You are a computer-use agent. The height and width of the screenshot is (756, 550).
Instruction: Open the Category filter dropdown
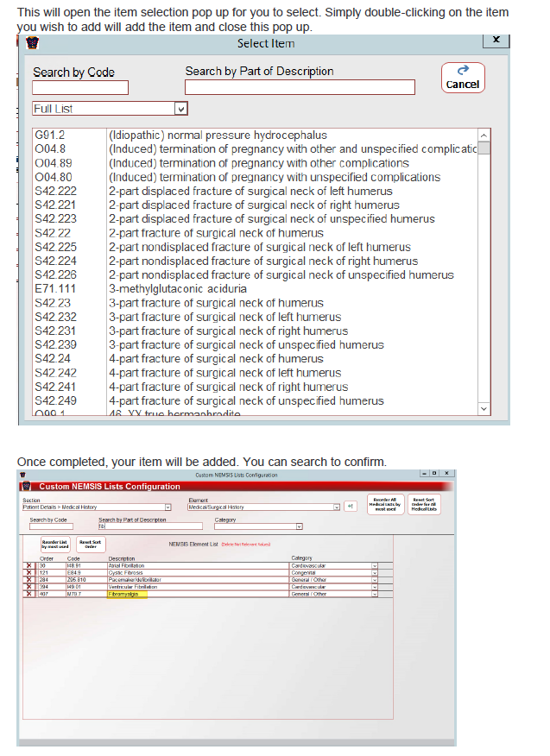tap(299, 526)
